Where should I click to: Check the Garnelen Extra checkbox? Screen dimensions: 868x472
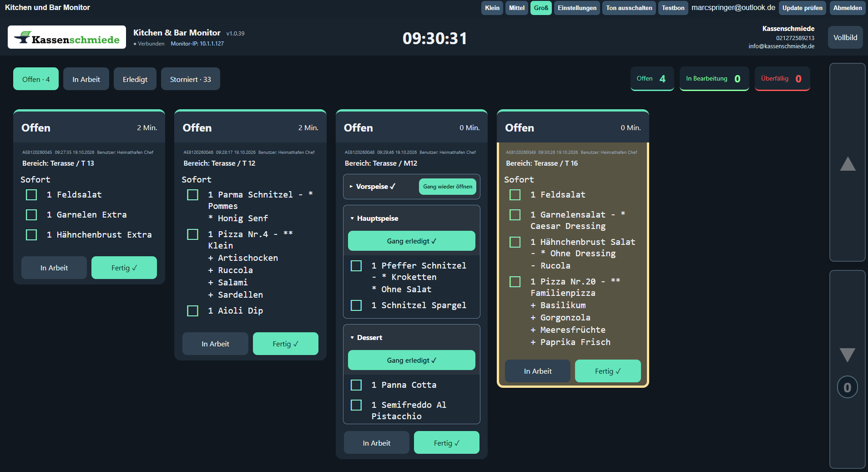(x=31, y=215)
